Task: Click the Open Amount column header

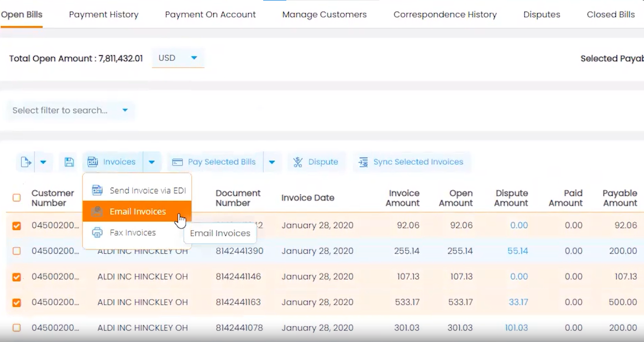Action: (456, 198)
